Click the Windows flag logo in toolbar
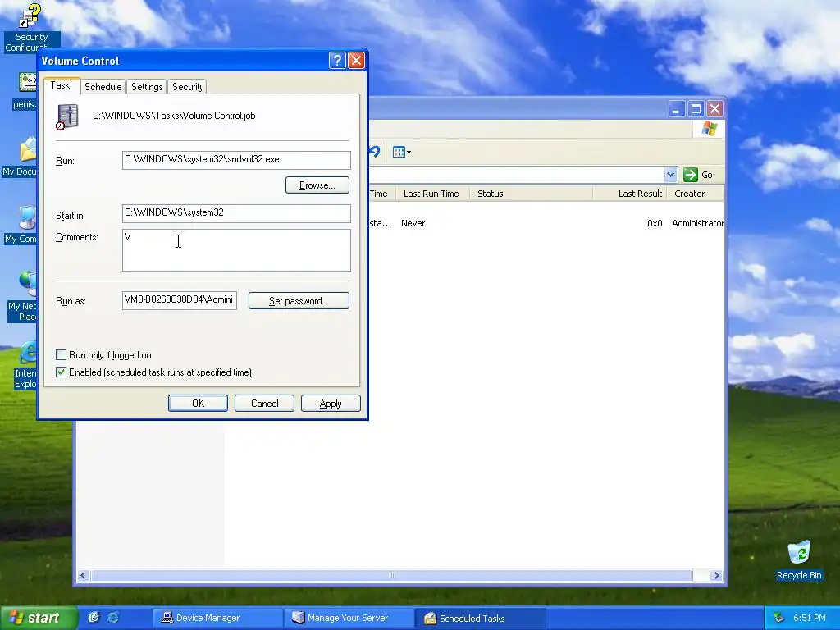 click(x=710, y=129)
